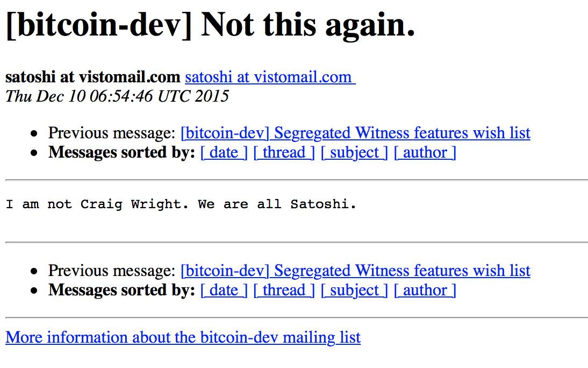Sort by author using the link above the message
The height and width of the screenshot is (368, 588).
click(x=425, y=153)
